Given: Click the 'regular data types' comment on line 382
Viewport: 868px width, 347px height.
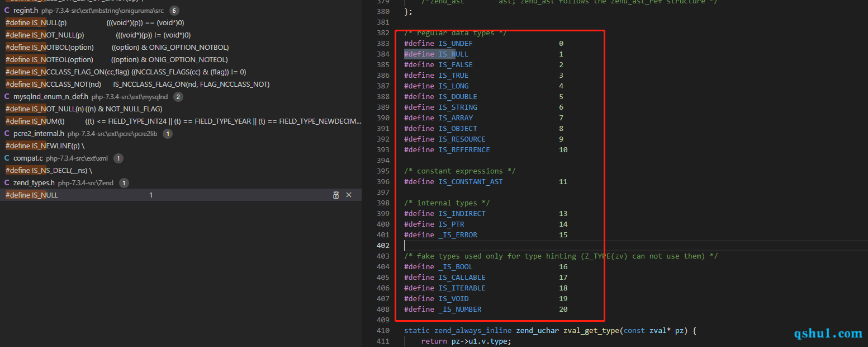Looking at the screenshot, I should [456, 33].
